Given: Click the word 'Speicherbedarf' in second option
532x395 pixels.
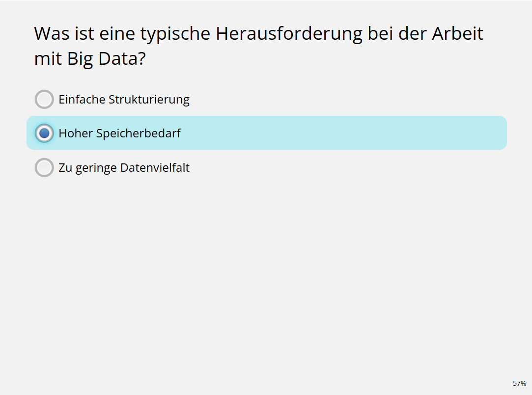Looking at the screenshot, I should tap(139, 133).
